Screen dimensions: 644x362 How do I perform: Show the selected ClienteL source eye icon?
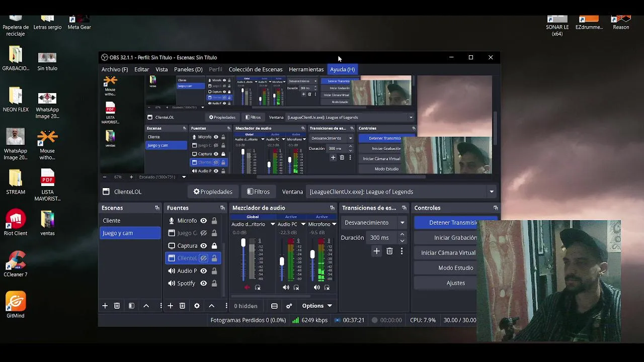[x=204, y=258]
